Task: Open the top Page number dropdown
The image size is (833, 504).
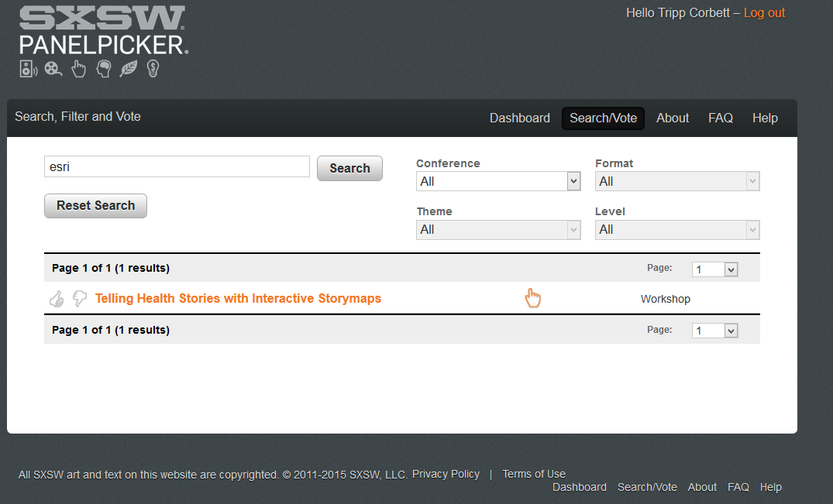Action: pos(715,269)
